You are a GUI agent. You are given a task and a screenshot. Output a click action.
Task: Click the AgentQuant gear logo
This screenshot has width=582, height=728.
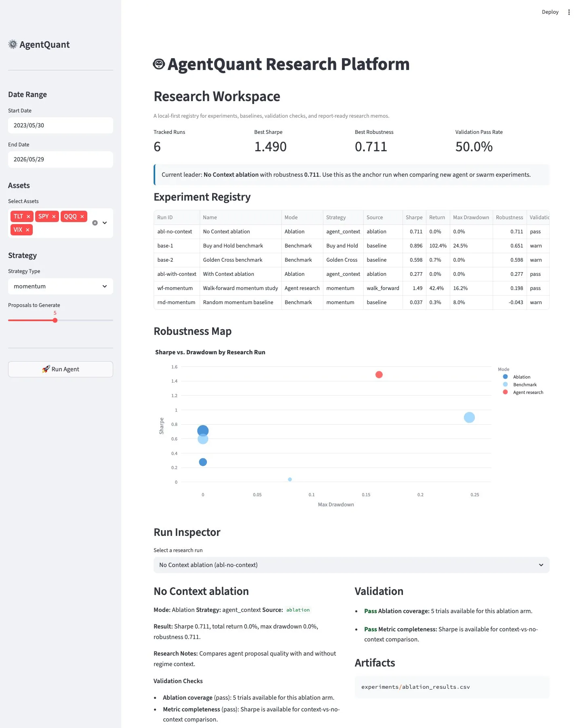(x=13, y=44)
